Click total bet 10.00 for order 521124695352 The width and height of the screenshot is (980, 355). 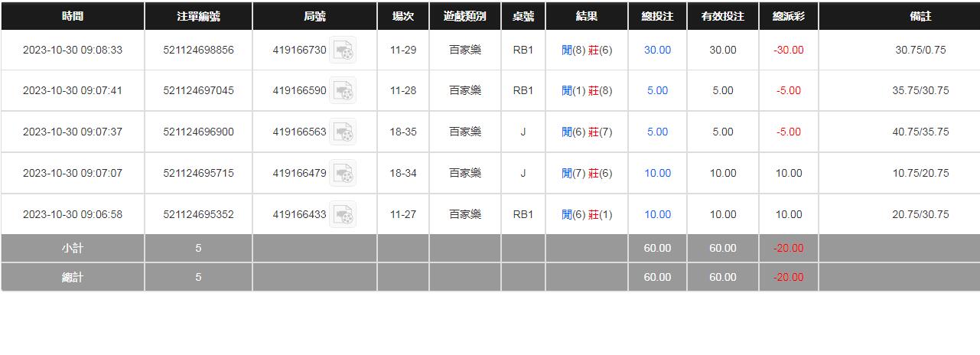tap(657, 214)
